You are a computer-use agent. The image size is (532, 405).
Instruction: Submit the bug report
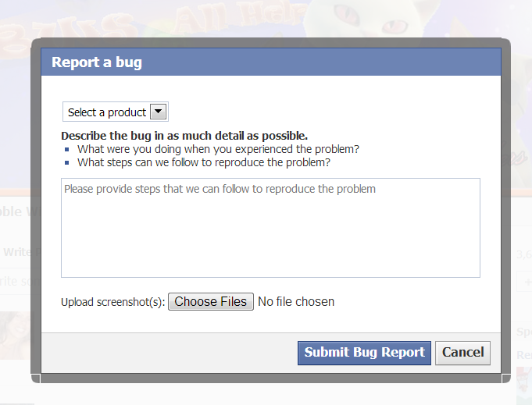(x=364, y=353)
